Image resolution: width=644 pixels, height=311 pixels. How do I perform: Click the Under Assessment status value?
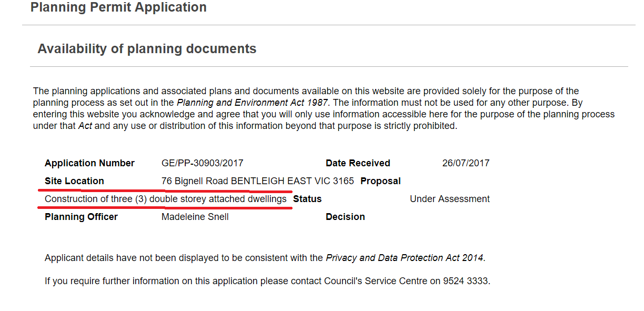pyautogui.click(x=449, y=199)
